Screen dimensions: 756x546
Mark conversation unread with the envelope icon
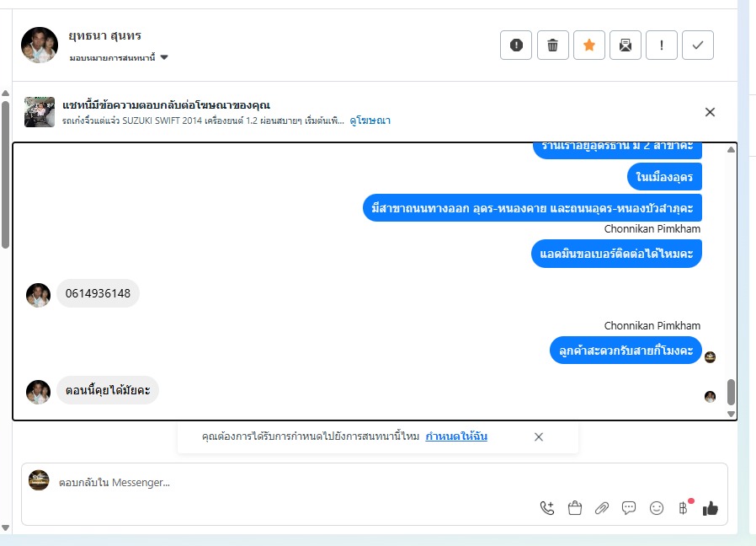pyautogui.click(x=626, y=45)
